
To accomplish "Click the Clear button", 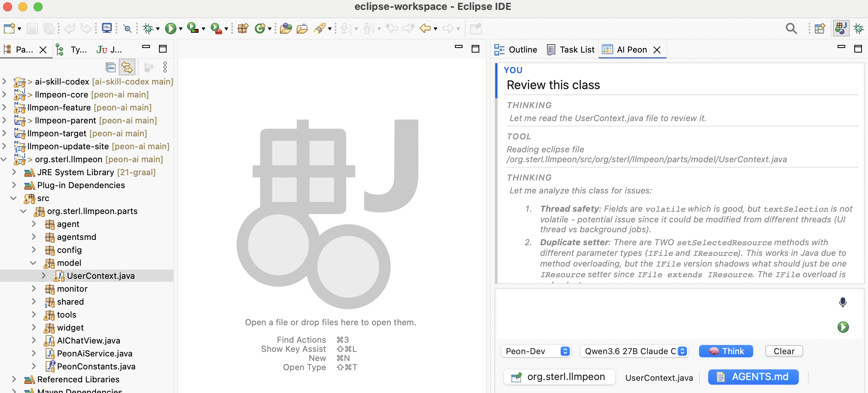I will tap(784, 351).
